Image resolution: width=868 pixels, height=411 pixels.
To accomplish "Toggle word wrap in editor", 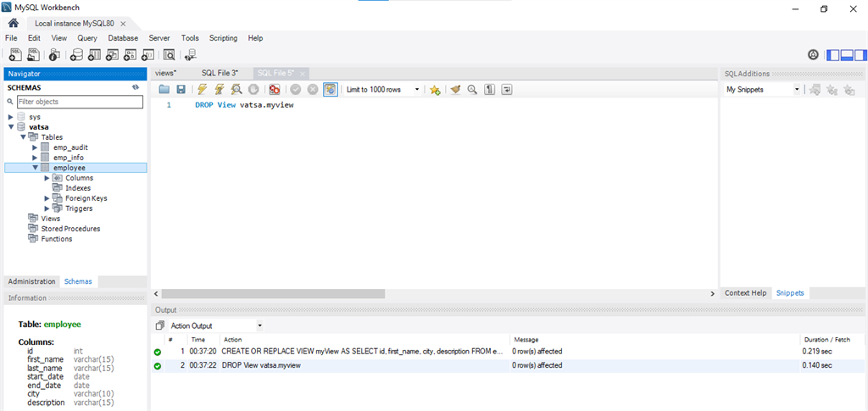I will pos(507,89).
